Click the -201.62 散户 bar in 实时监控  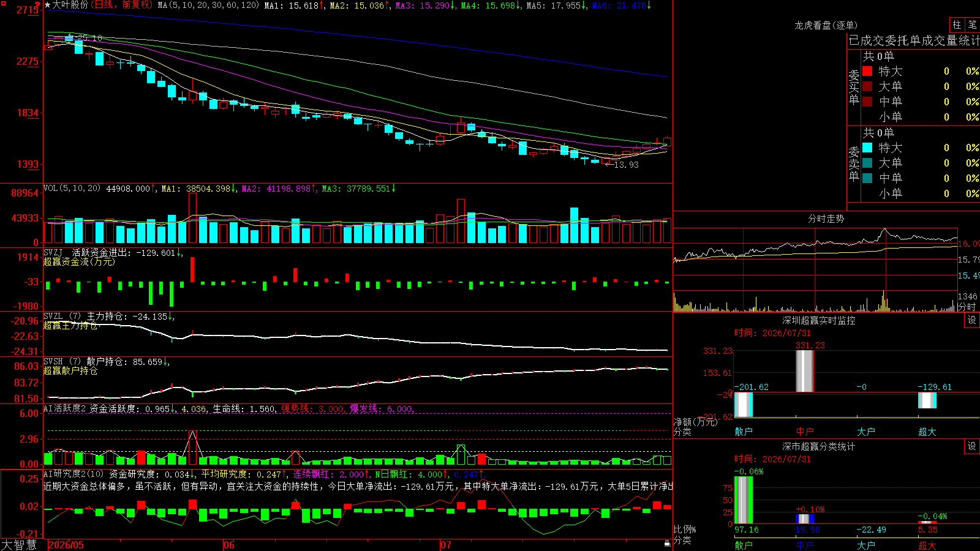(744, 405)
